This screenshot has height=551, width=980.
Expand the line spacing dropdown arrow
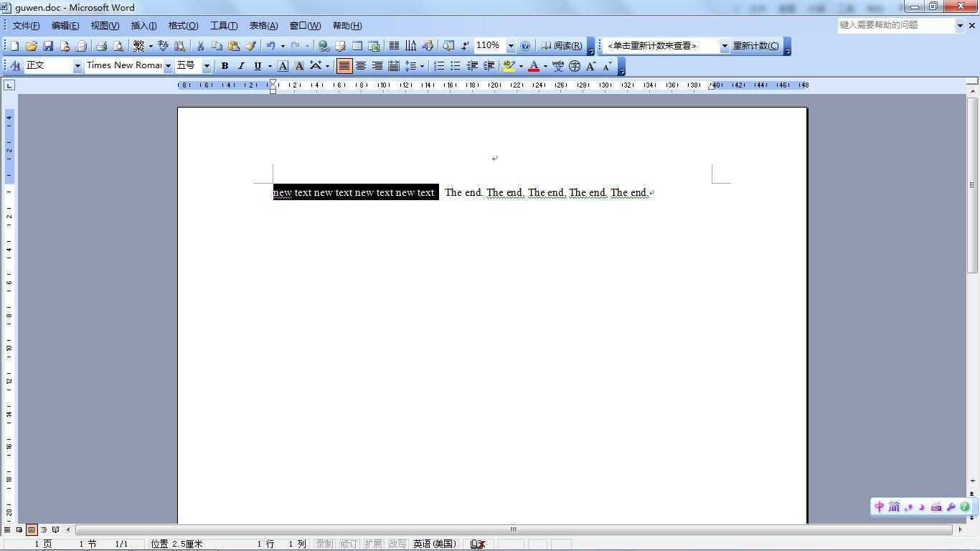422,66
